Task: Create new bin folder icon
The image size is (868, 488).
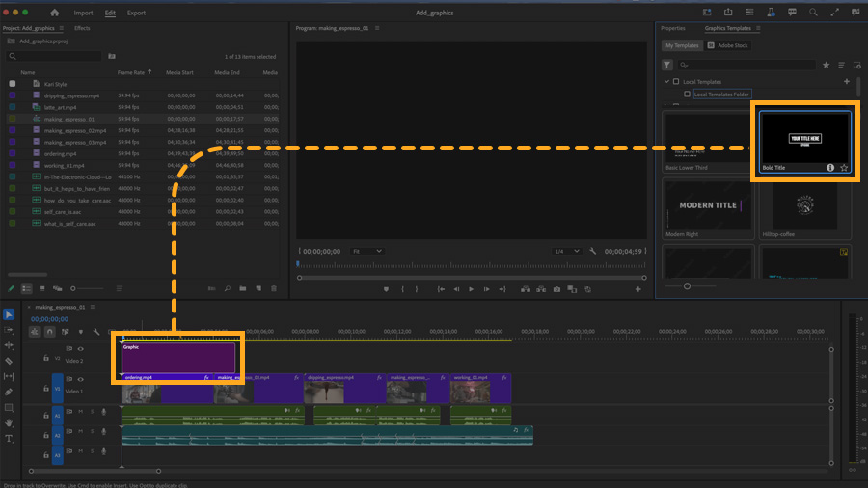Action: 243,288
